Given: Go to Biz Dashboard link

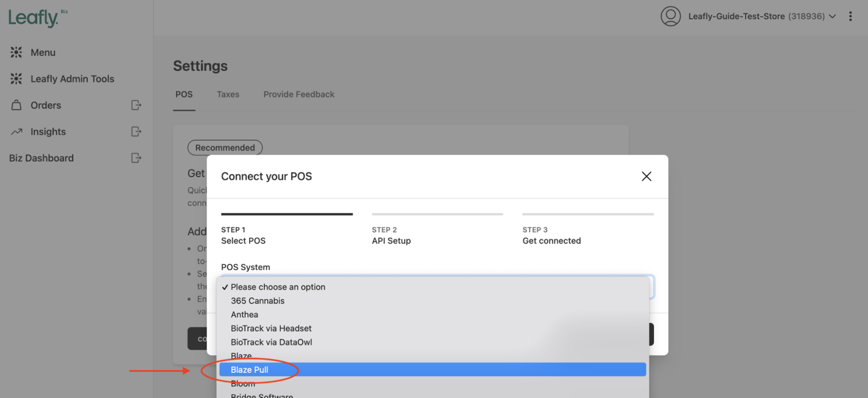Looking at the screenshot, I should pos(41,158).
